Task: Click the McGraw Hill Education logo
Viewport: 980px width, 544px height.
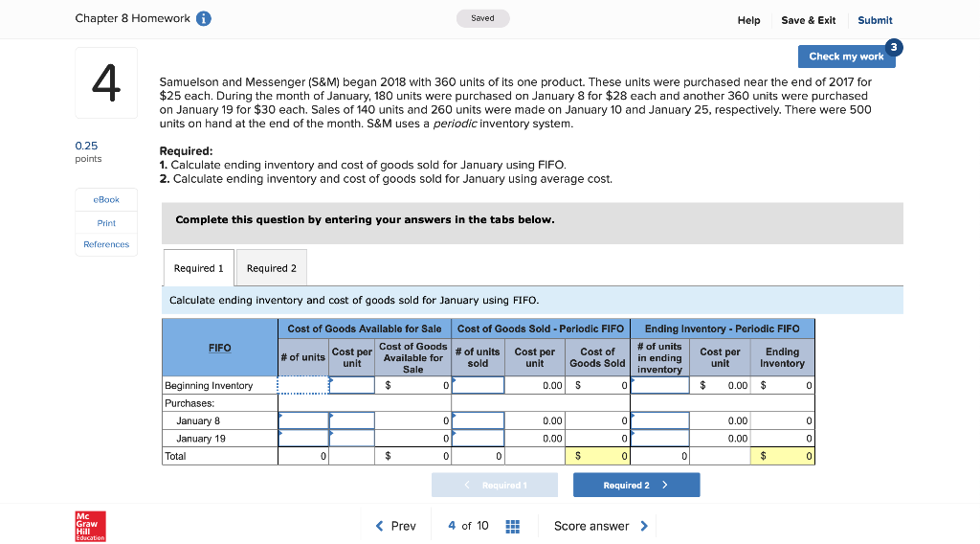Action: pyautogui.click(x=91, y=527)
